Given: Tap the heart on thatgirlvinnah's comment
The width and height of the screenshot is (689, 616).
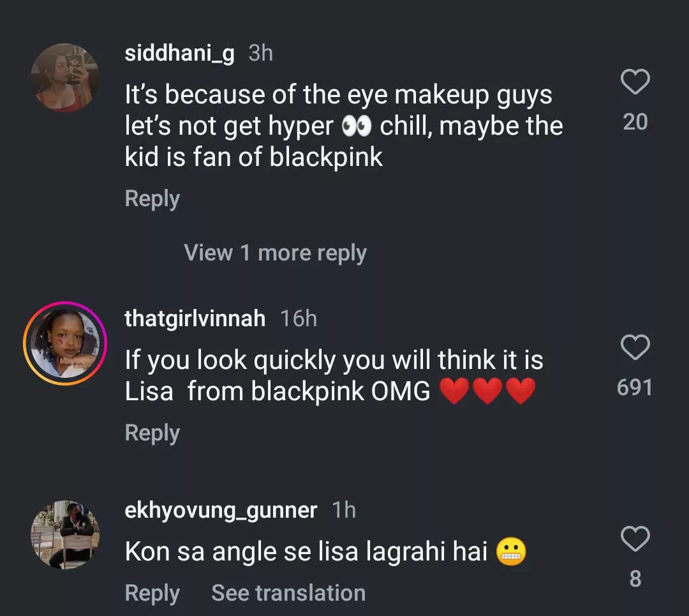Looking at the screenshot, I should click(635, 347).
